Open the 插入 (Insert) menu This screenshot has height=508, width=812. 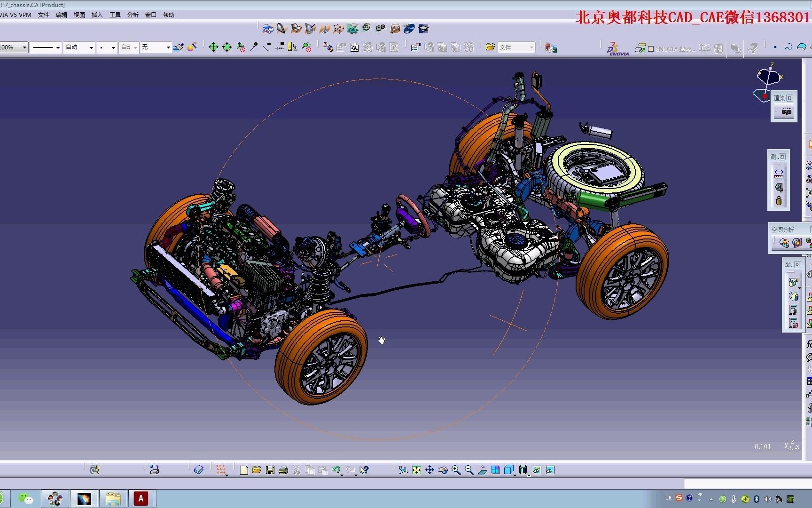[x=97, y=15]
